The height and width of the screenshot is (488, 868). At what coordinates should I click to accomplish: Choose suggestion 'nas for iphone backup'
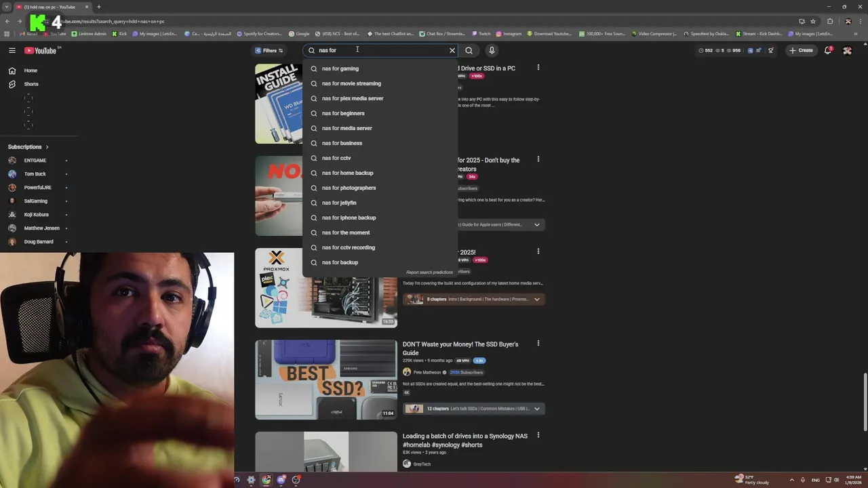click(x=380, y=218)
